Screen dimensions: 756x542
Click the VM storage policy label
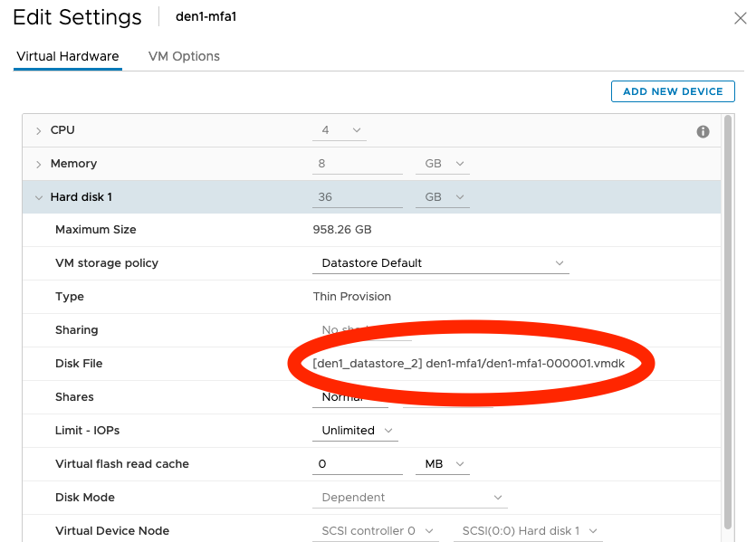tap(107, 263)
